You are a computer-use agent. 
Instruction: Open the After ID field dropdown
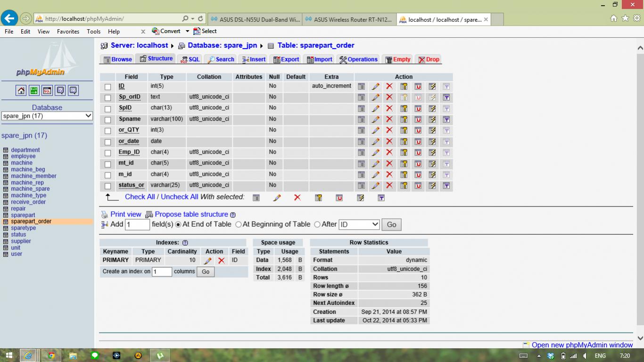coord(359,225)
